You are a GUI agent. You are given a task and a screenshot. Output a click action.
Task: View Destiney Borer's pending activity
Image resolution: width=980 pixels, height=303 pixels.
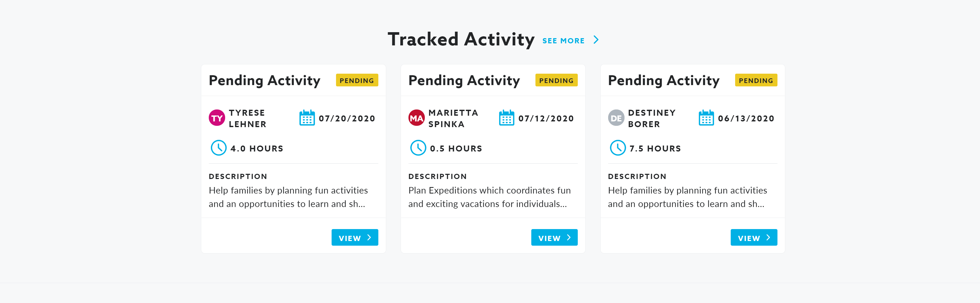point(754,238)
